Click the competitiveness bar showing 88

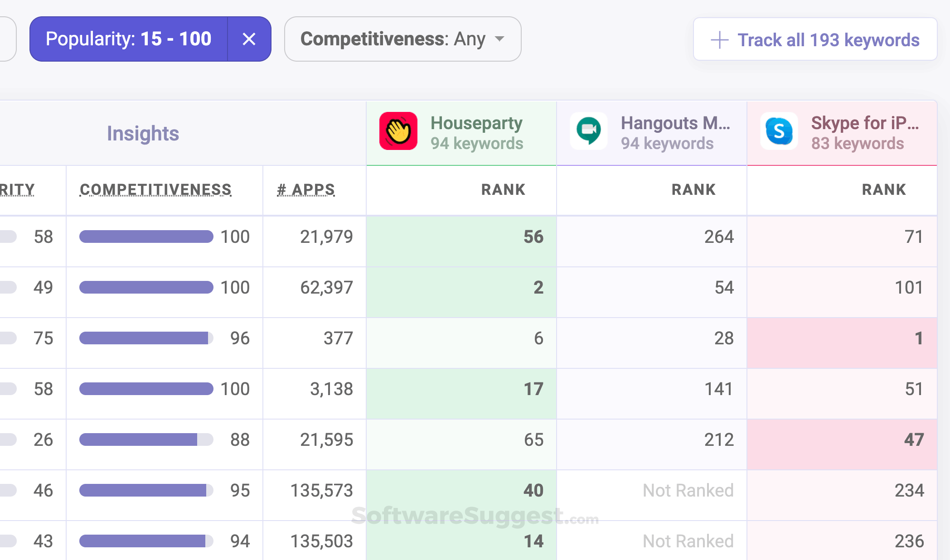point(146,439)
